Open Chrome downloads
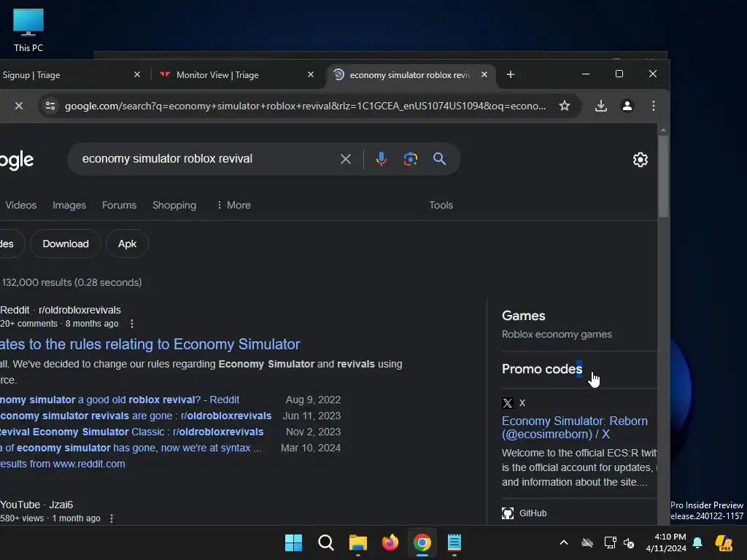 click(601, 106)
